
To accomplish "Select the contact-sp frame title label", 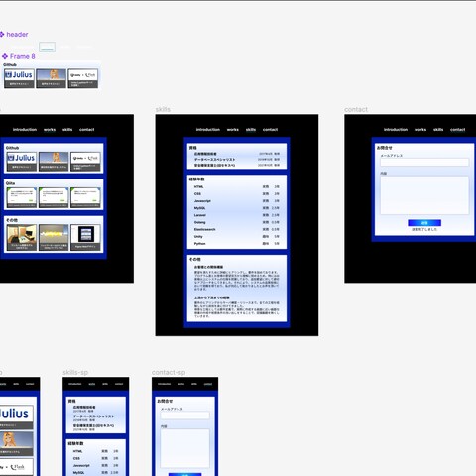I will coord(169,372).
